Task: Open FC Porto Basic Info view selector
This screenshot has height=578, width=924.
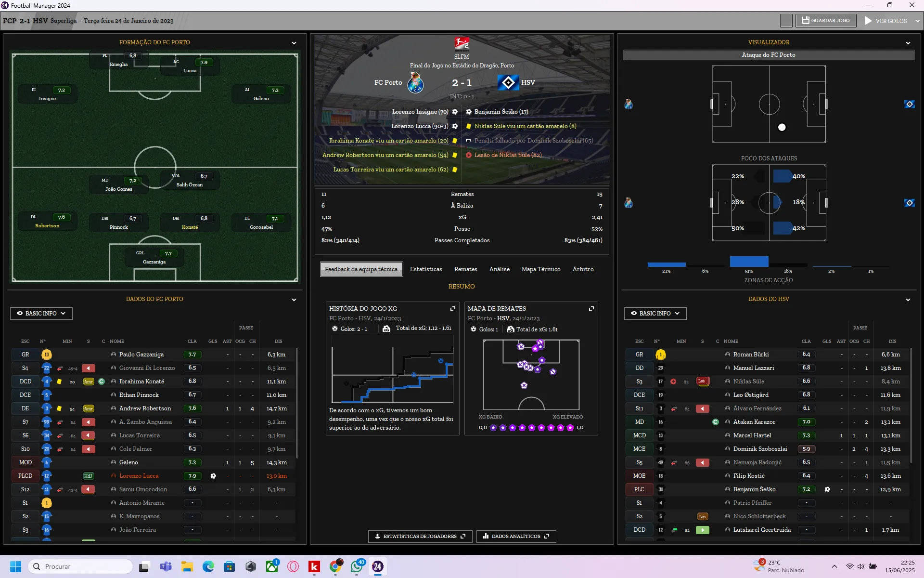Action: pyautogui.click(x=41, y=314)
